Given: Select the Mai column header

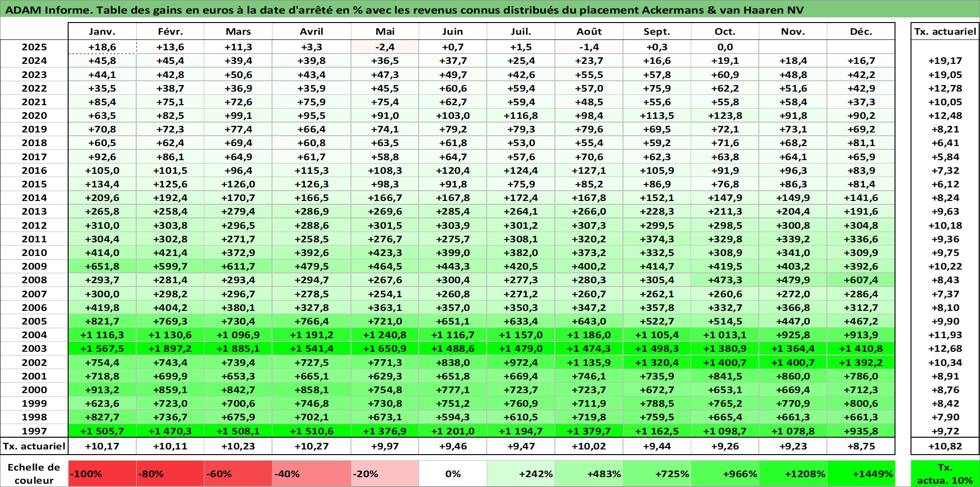Looking at the screenshot, I should pos(385,31).
